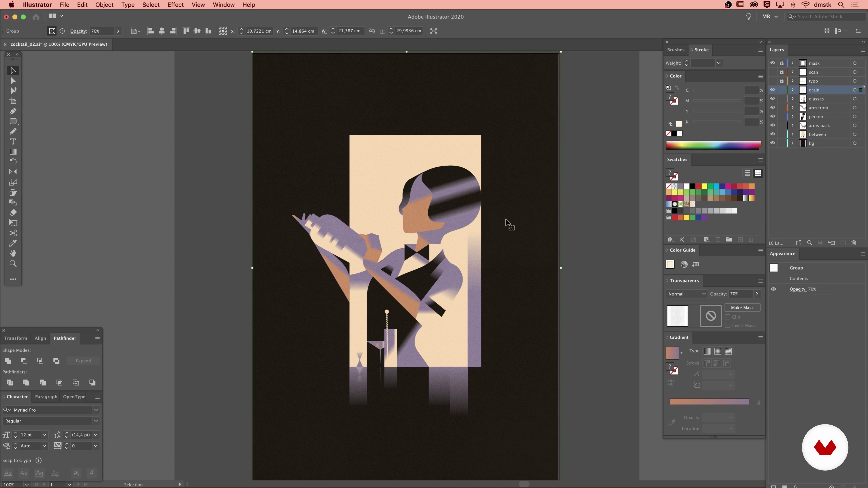
Task: Select the Type tool
Action: point(13,141)
